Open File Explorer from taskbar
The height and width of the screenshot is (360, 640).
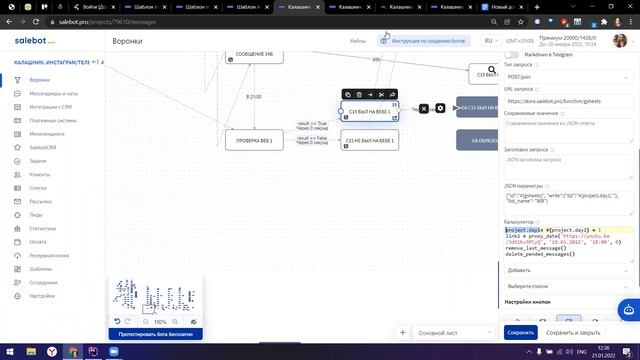tap(31, 351)
